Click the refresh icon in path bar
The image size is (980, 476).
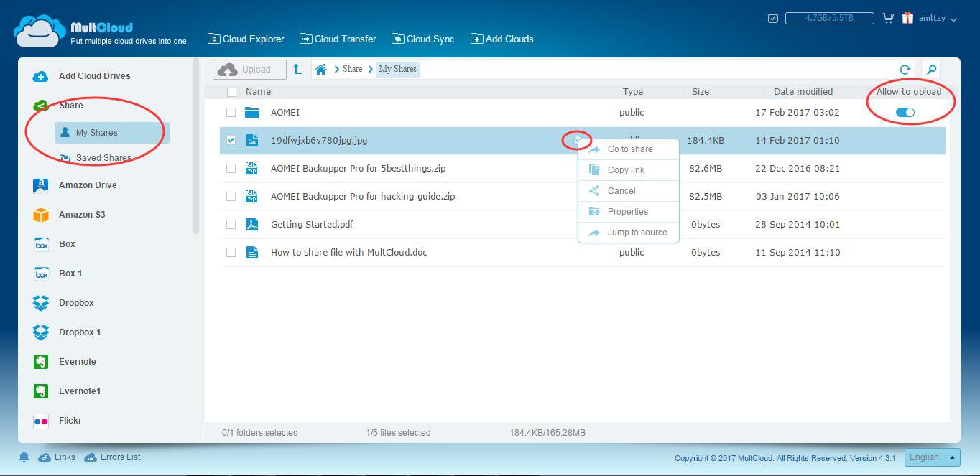click(905, 70)
